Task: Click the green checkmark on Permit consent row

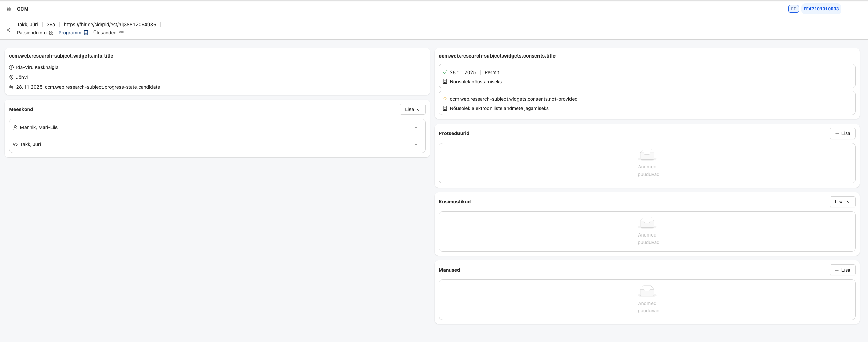Action: click(445, 72)
